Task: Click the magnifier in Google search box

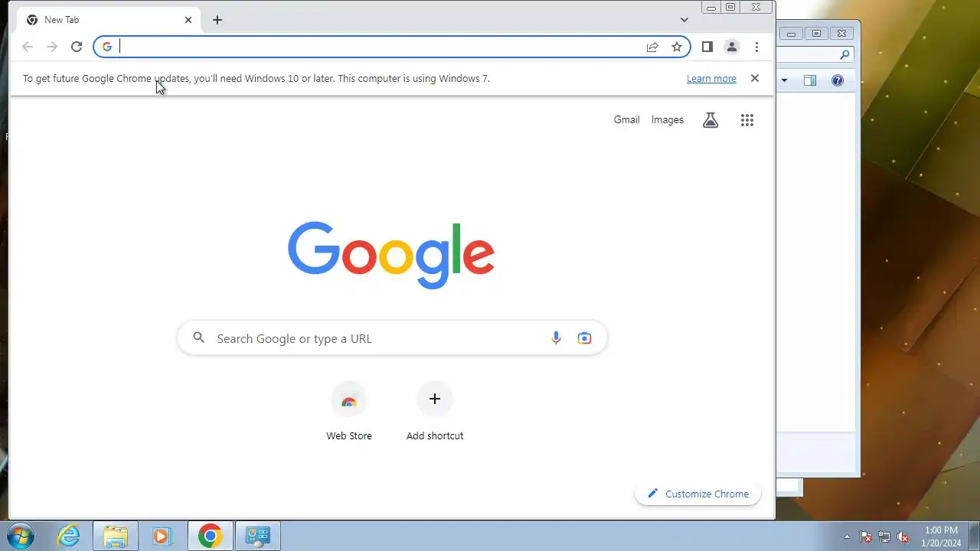Action: click(199, 337)
